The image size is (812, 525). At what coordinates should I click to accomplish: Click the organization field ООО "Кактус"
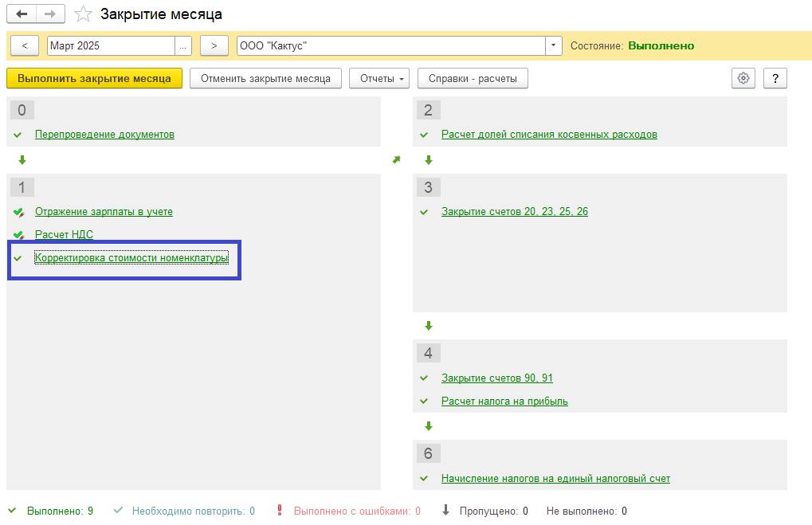[x=391, y=45]
